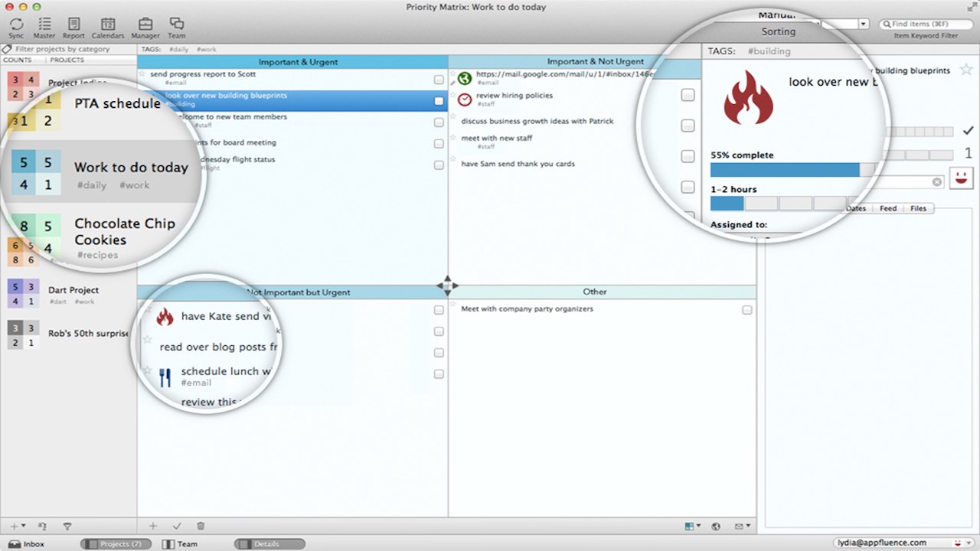Toggle the Details panel button
Screen dimensions: 980x551
point(269,544)
